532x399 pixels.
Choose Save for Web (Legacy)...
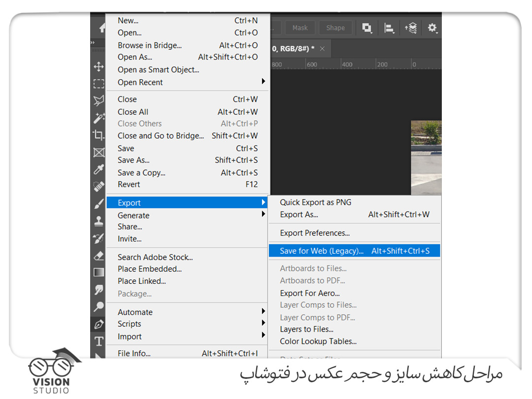click(355, 251)
